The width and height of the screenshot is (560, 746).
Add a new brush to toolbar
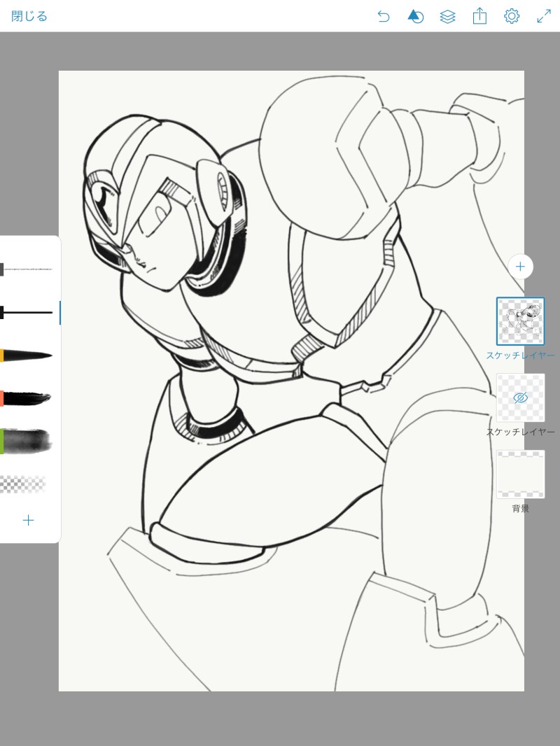[x=29, y=520]
